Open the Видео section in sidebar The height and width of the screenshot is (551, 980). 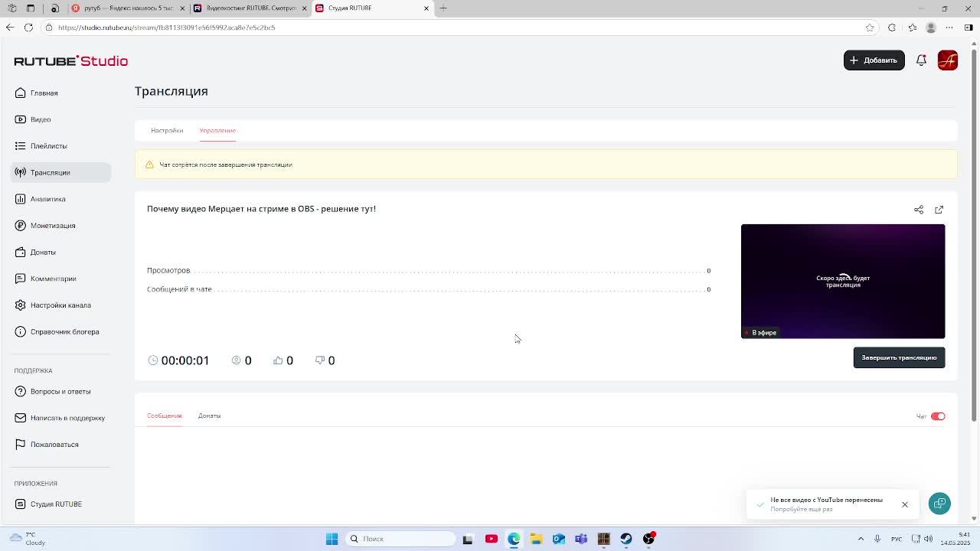[41, 119]
